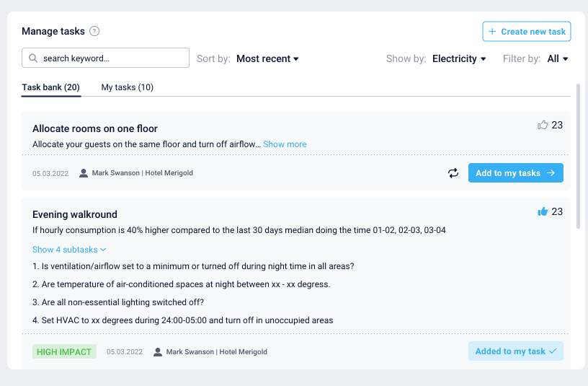The height and width of the screenshot is (386, 588).
Task: Click Show more on Allocate rooms description
Action: click(285, 144)
